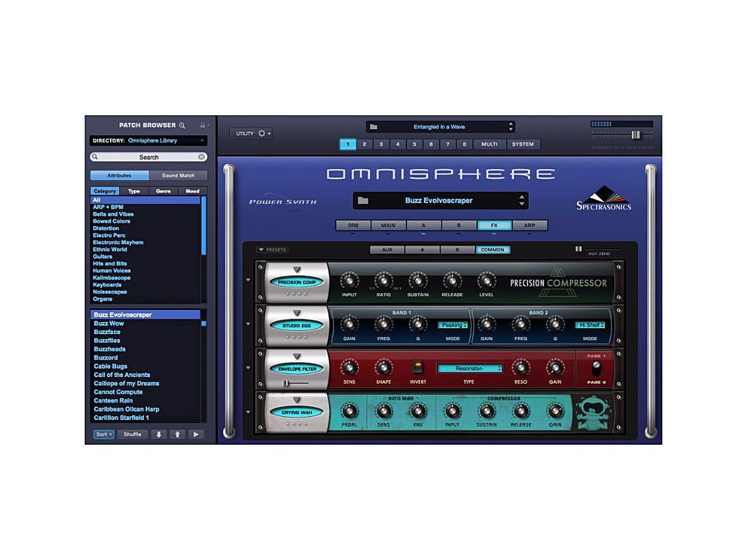Click the Envelope Filter Sens knob
The height and width of the screenshot is (560, 747).
coord(349,367)
